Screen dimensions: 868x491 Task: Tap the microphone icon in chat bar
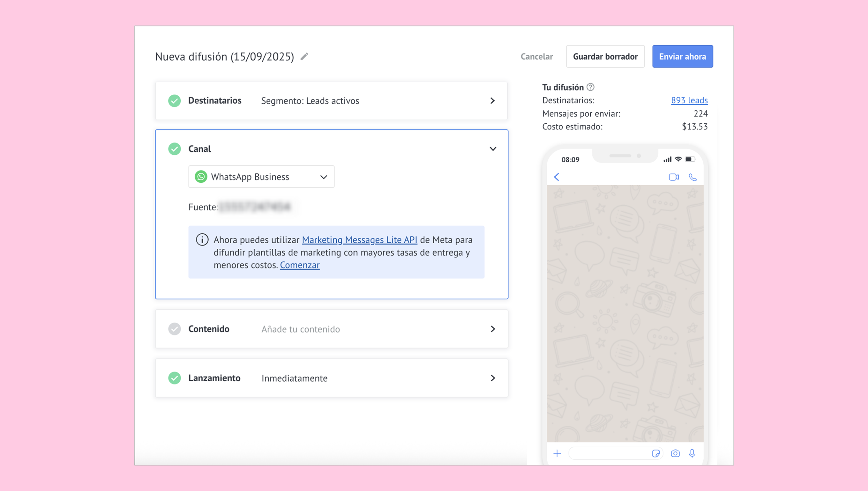coord(692,454)
